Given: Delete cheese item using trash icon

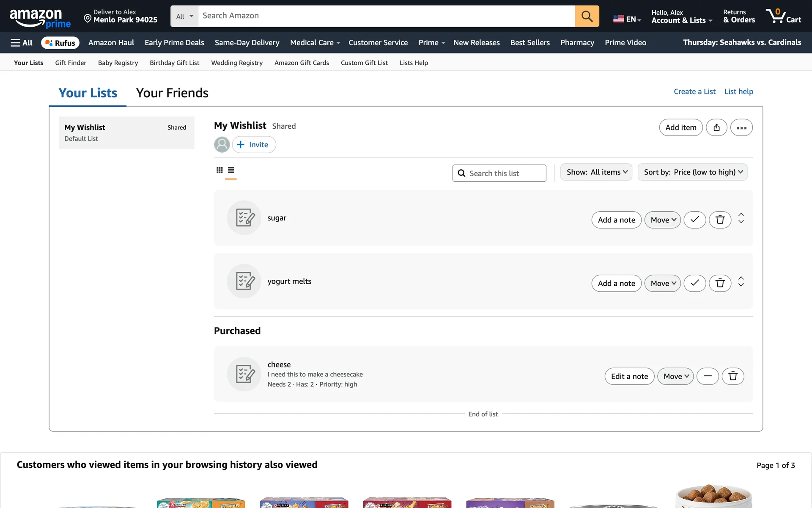Looking at the screenshot, I should coord(732,376).
